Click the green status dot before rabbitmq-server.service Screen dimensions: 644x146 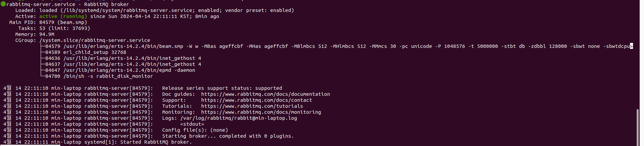(x=3, y=4)
